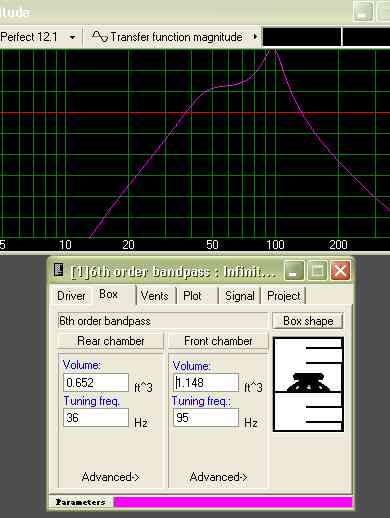
Task: Click the 6th order bandpass type field
Action: coord(162,321)
